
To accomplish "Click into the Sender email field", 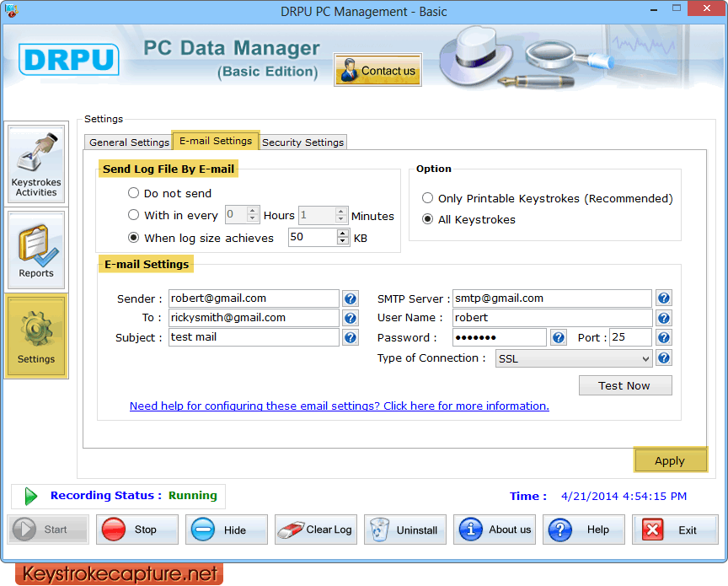I will pyautogui.click(x=254, y=298).
